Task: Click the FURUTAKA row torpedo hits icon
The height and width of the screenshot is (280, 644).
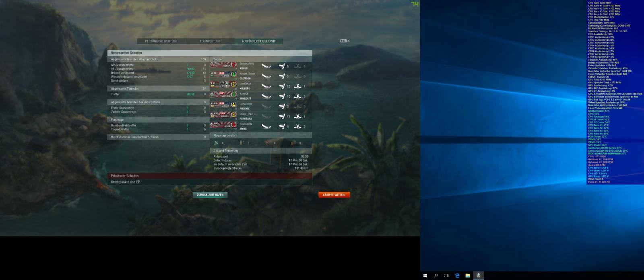Action: [x=297, y=116]
